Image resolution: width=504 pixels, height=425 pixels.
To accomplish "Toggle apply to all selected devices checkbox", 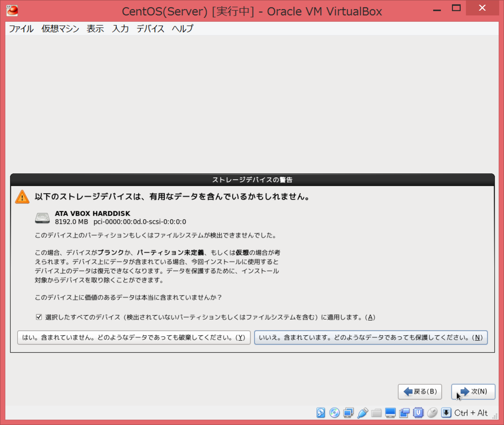I will coord(39,317).
